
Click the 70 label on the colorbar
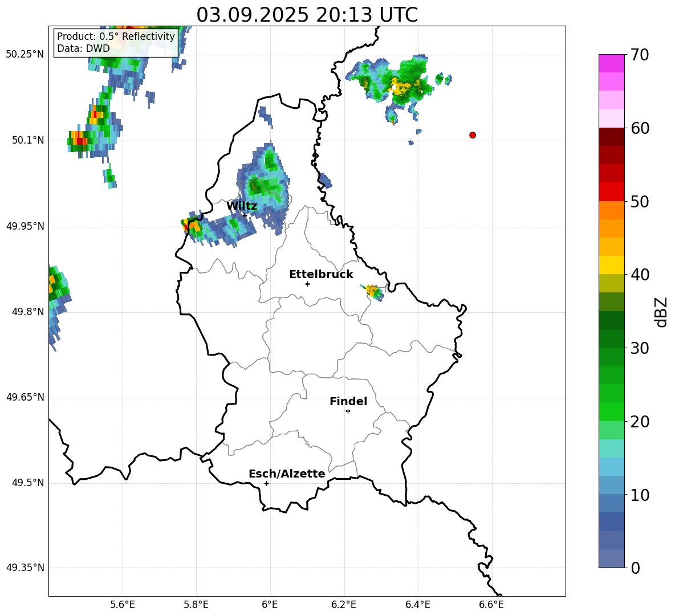click(x=640, y=55)
